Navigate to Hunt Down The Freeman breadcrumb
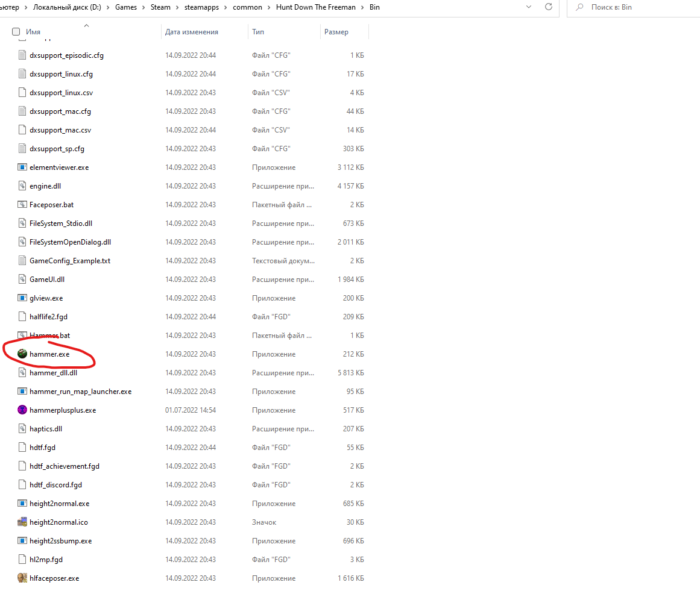Viewport: 700px width, 594px height. [x=315, y=7]
